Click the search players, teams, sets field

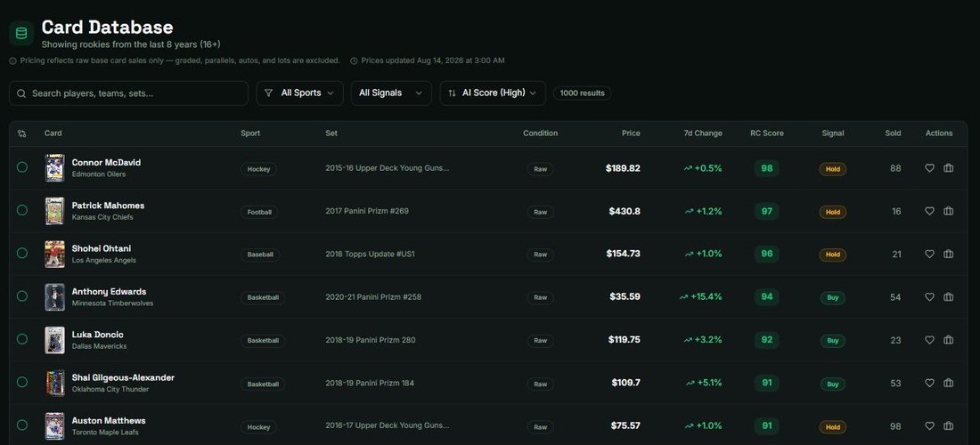click(x=129, y=93)
